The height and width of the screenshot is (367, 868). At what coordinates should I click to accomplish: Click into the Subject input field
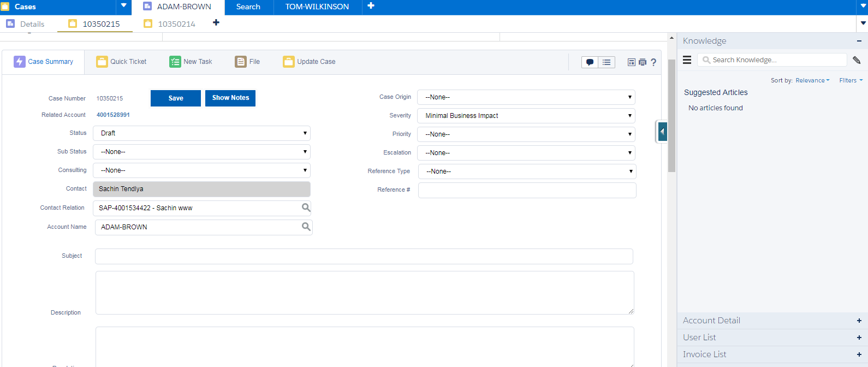point(364,256)
